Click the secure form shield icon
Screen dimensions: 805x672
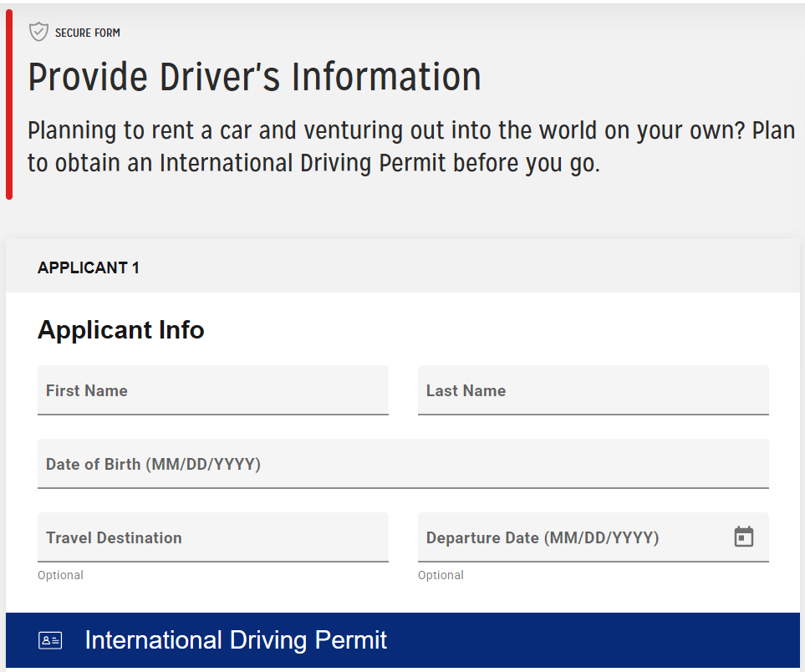click(38, 33)
